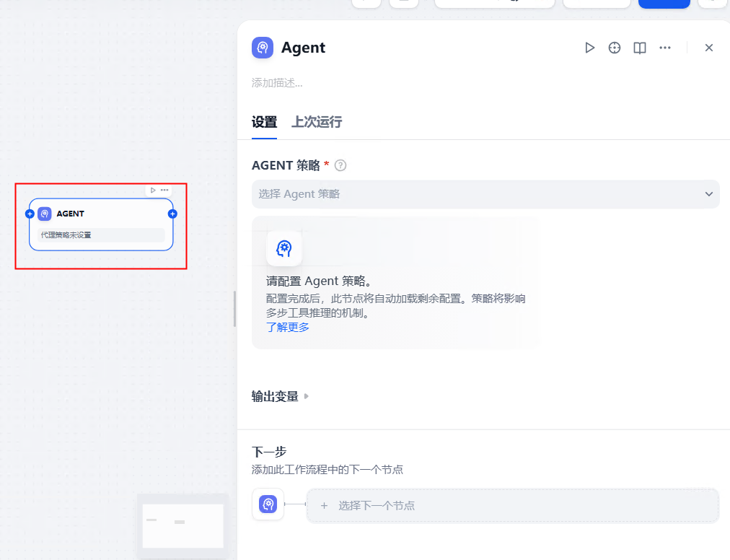Open the three-dot more options menu in panel
The width and height of the screenshot is (730, 560).
tap(664, 48)
